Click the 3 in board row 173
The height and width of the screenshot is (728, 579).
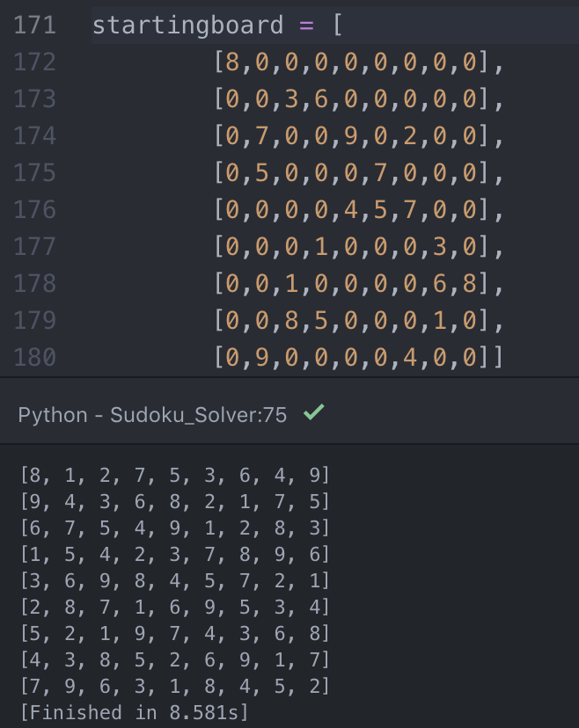pos(291,98)
